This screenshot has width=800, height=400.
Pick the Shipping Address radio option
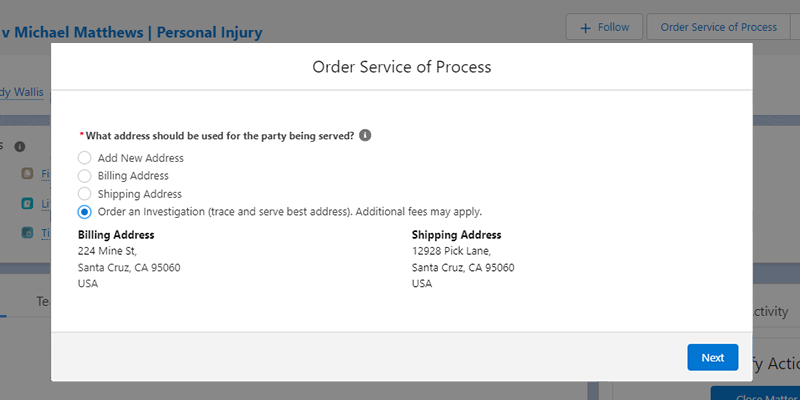85,194
